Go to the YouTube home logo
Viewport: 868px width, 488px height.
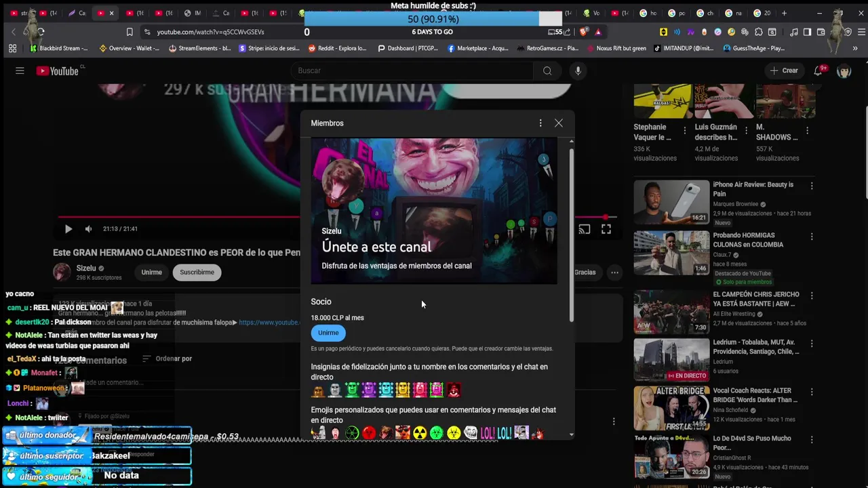pyautogui.click(x=58, y=70)
